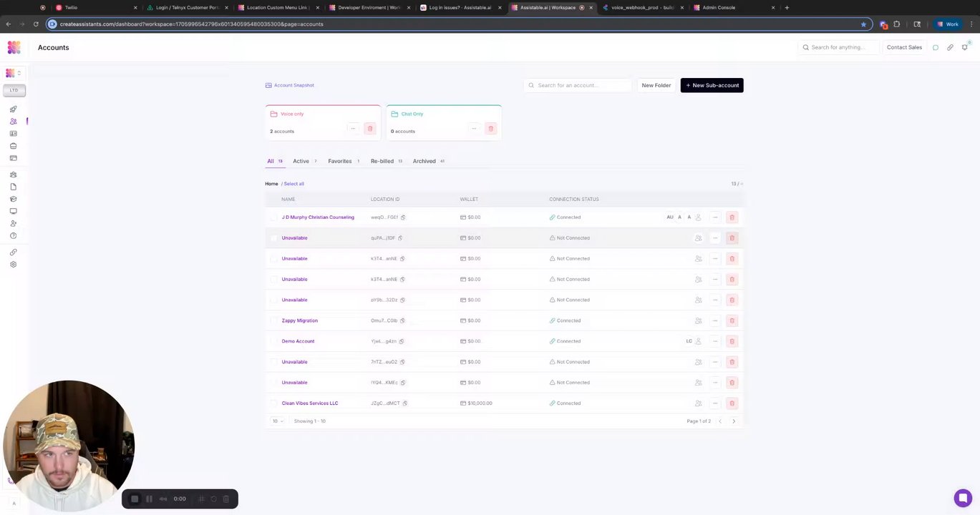
Task: Focus the Search for anything field
Action: pos(838,47)
